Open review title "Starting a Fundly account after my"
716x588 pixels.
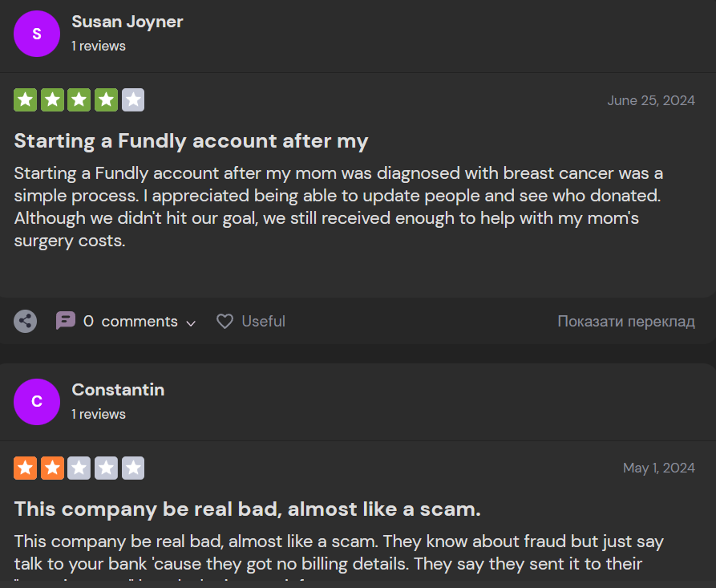[191, 141]
